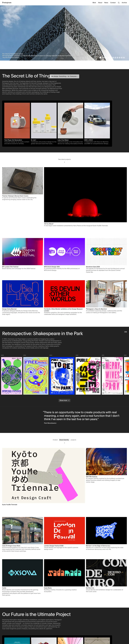Click 'London Design Festival 2026' title
Image resolution: width=129 pixels, height=644 pixels.
coord(54,546)
